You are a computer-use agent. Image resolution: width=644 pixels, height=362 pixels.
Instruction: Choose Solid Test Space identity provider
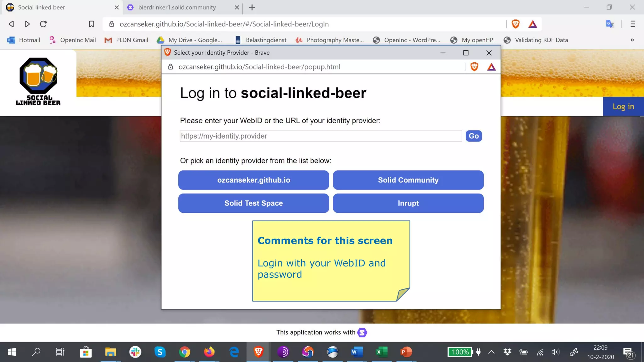[x=253, y=203]
